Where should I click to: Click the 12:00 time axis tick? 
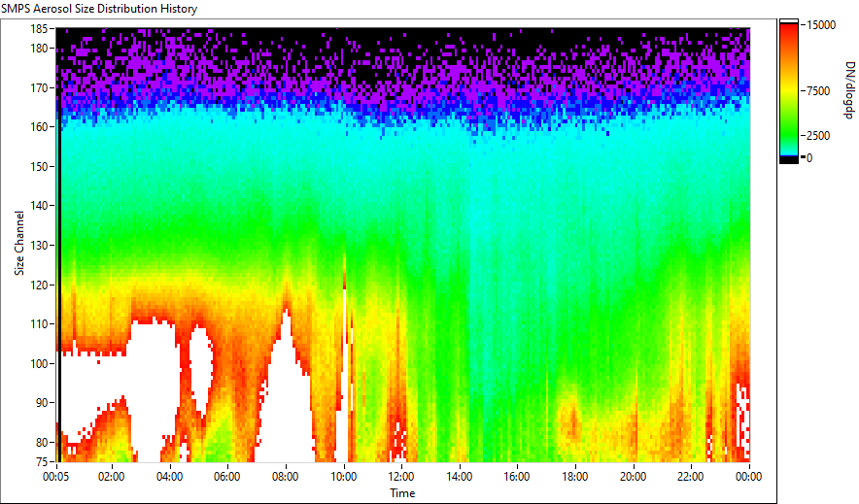(x=401, y=477)
